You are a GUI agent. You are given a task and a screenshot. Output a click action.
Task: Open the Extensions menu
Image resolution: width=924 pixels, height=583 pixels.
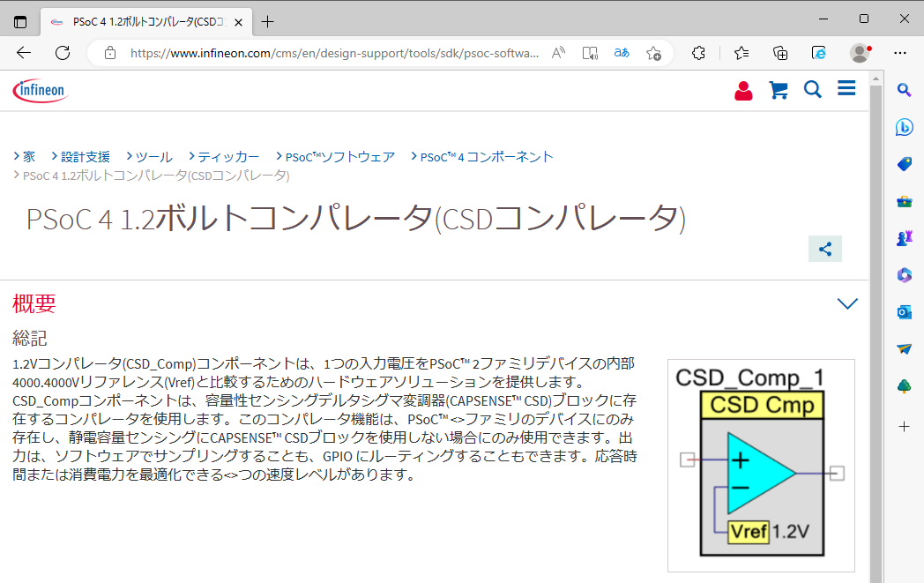pyautogui.click(x=698, y=53)
